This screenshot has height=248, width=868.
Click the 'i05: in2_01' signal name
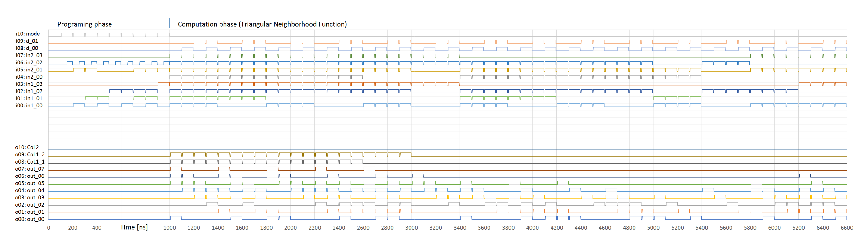tap(29, 70)
